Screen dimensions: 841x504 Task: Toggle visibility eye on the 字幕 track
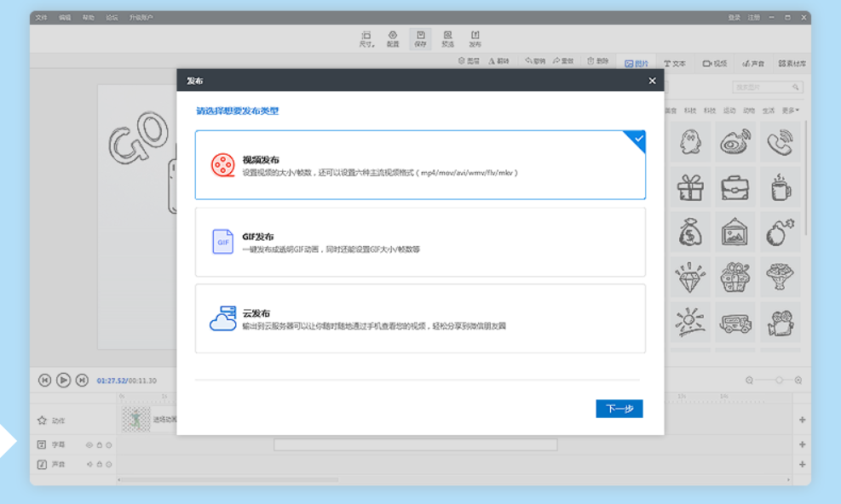pyautogui.click(x=89, y=445)
